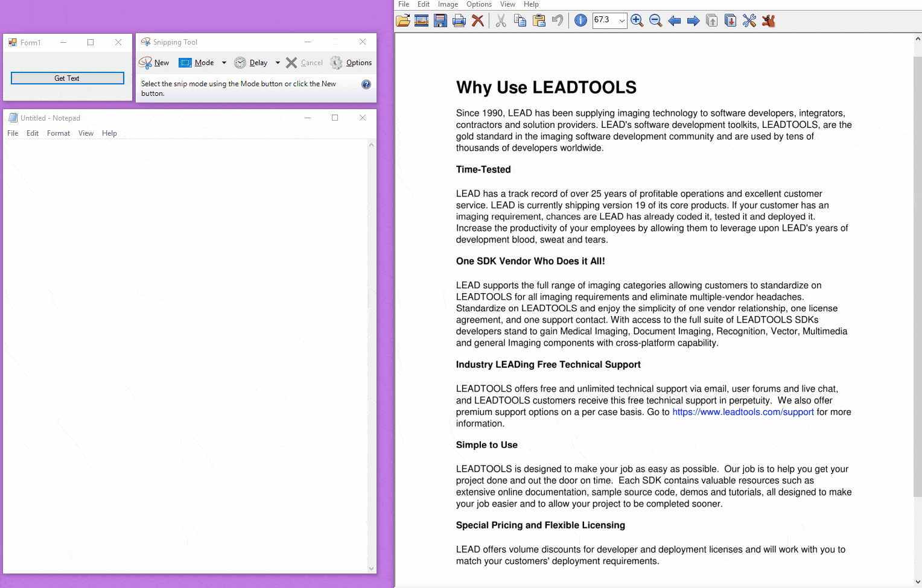The image size is (922, 588).
Task: Click the Get Text button in Form1
Action: [68, 78]
